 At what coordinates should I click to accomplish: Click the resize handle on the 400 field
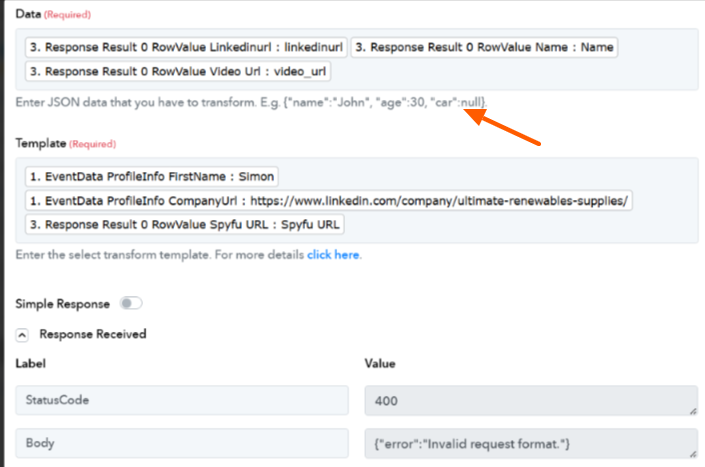691,410
